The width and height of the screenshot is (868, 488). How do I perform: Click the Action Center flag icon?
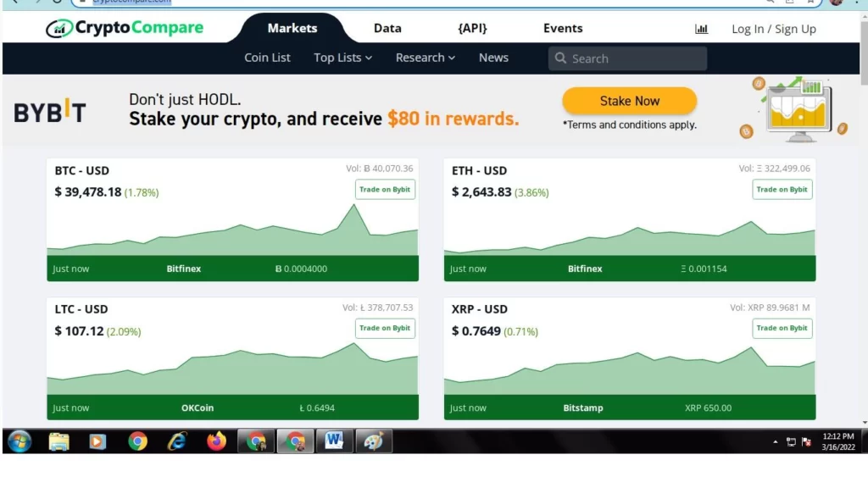coord(807,442)
